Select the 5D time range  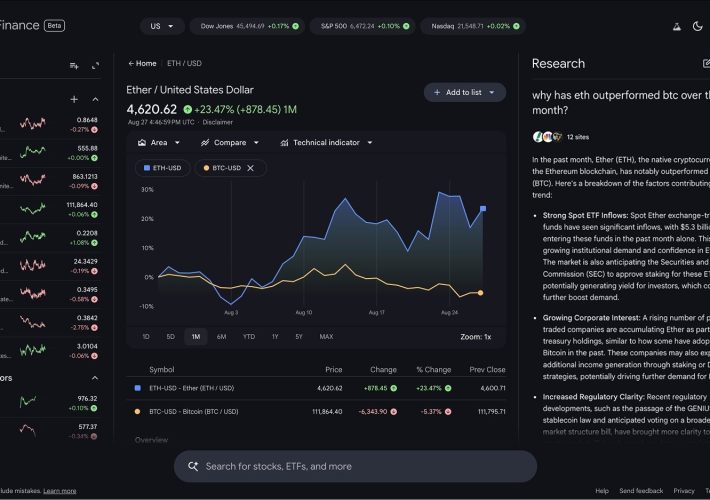point(170,337)
